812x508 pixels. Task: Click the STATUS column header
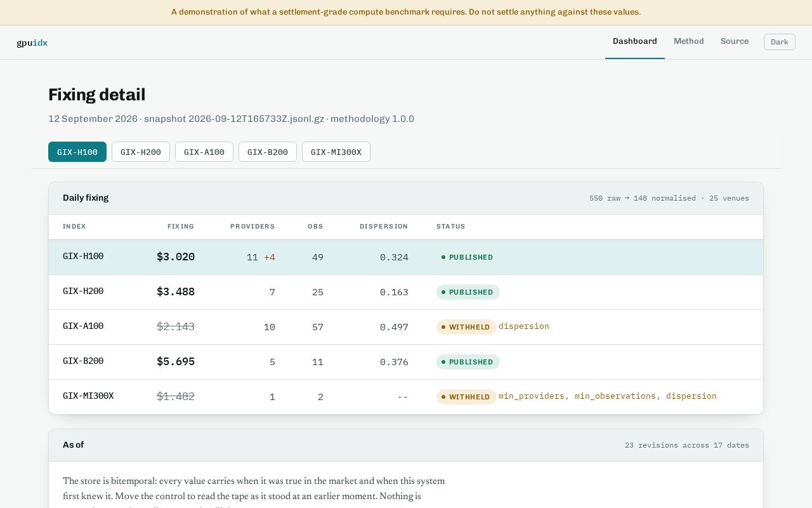pos(451,226)
